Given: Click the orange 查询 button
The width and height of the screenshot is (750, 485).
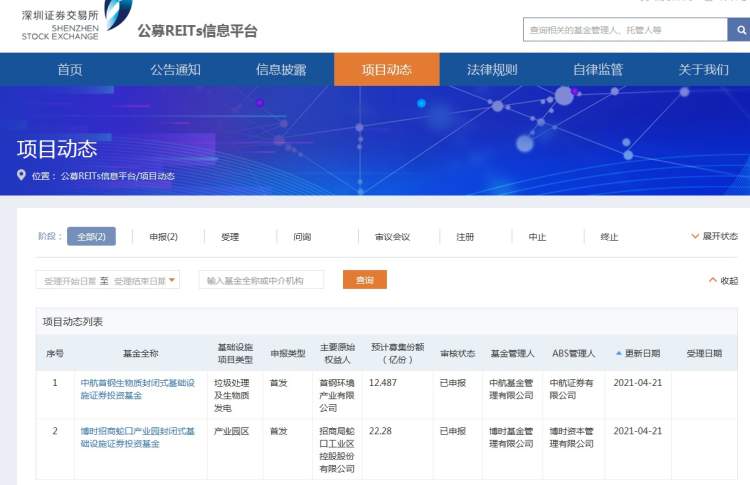Looking at the screenshot, I should coord(365,280).
